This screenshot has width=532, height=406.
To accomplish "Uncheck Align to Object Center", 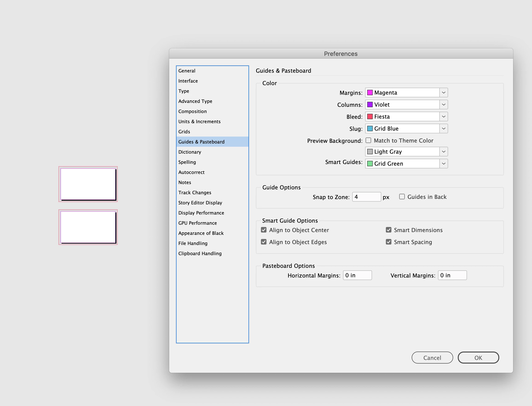I will tap(264, 230).
